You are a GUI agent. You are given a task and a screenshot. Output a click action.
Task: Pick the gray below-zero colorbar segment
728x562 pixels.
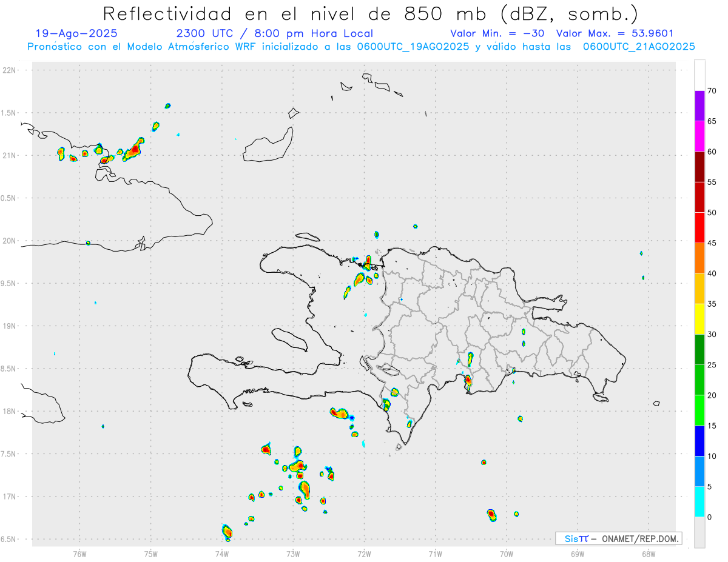point(699,532)
